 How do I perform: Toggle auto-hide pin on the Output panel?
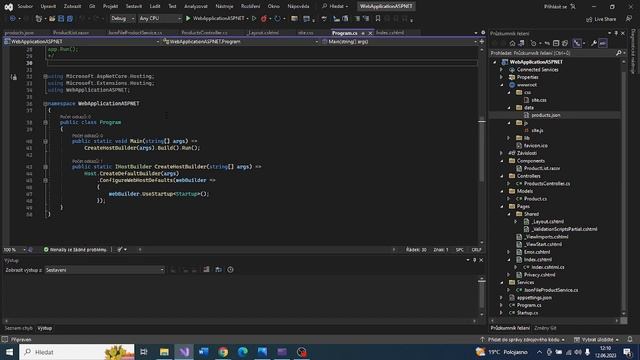click(x=474, y=260)
